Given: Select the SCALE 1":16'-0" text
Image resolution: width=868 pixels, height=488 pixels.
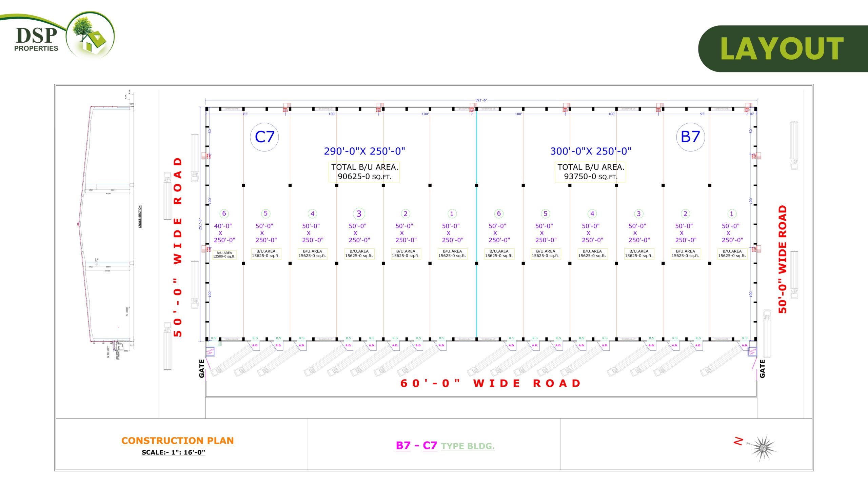Looking at the screenshot, I should coord(173,452).
